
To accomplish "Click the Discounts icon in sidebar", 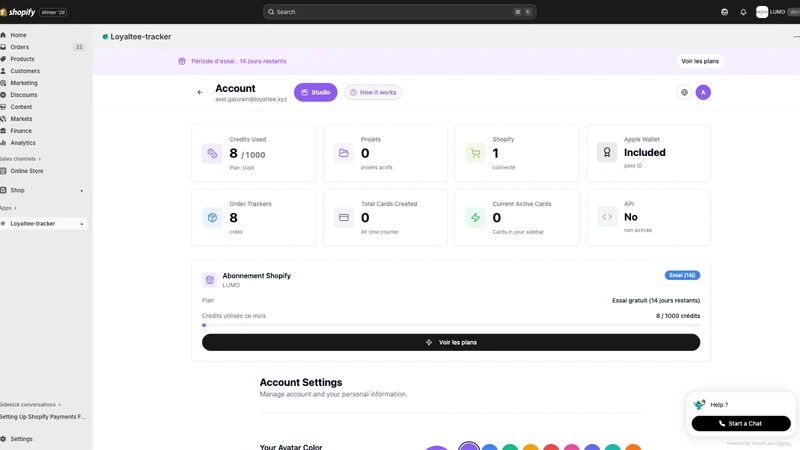I will coord(3,95).
